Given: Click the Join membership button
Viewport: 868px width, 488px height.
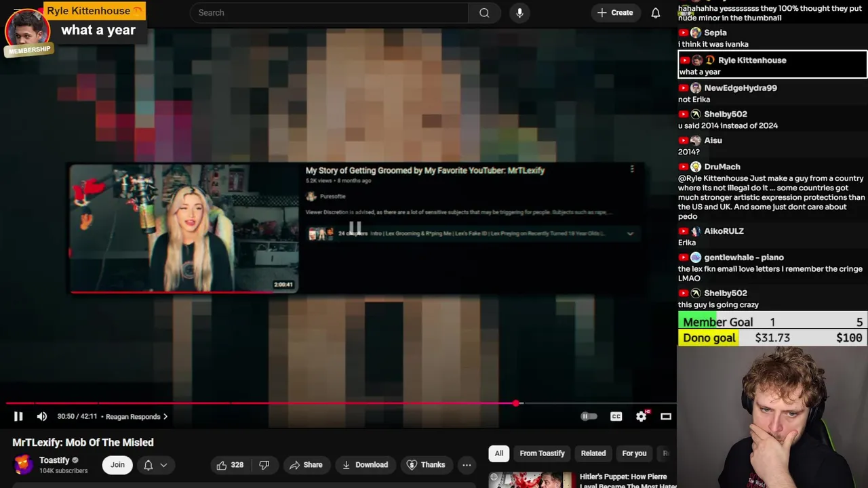Looking at the screenshot, I should point(117,464).
